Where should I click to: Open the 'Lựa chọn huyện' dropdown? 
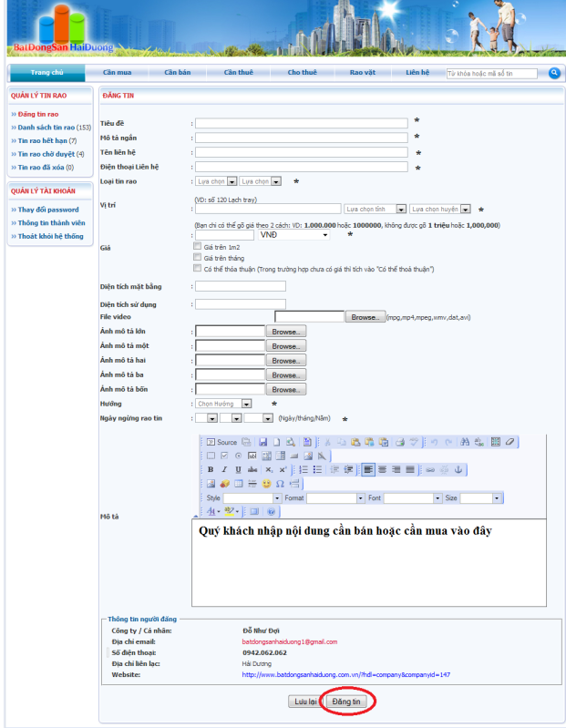click(x=440, y=210)
